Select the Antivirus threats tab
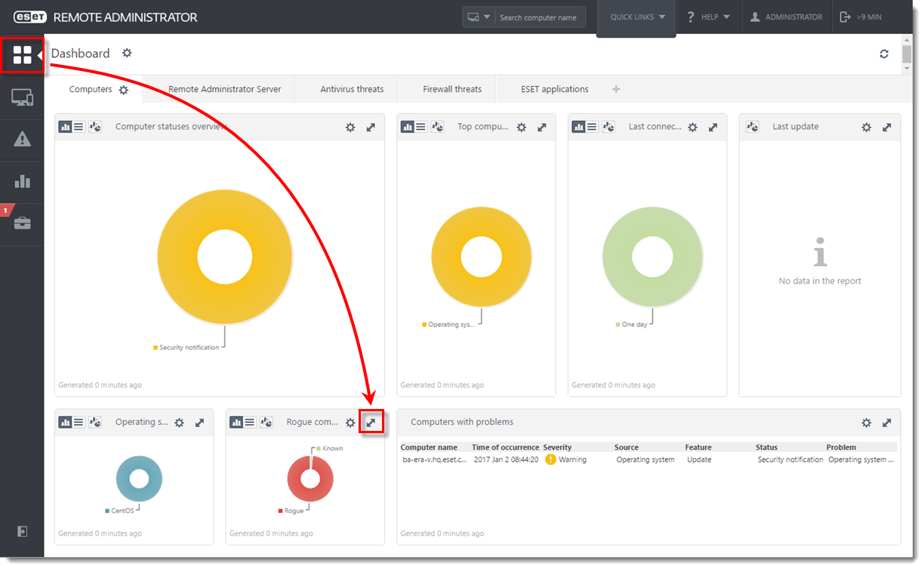 352,89
